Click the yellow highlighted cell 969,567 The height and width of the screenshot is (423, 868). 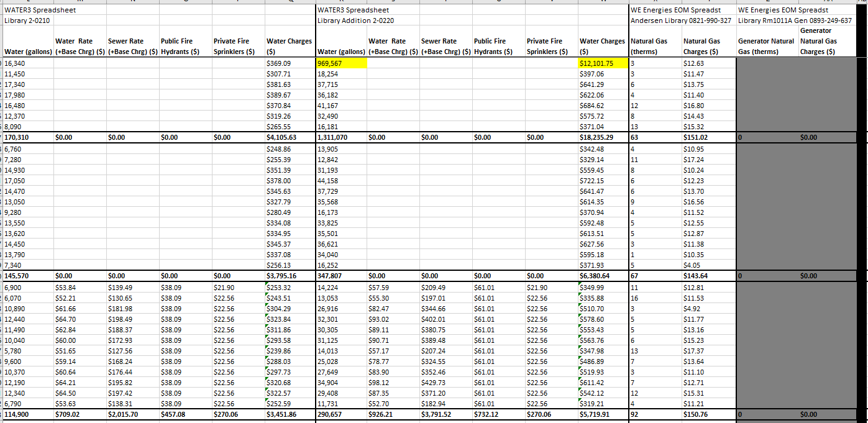coord(342,63)
